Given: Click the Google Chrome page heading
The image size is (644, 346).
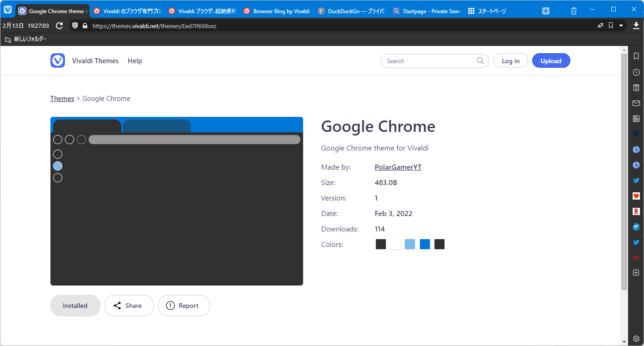Looking at the screenshot, I should 378,126.
